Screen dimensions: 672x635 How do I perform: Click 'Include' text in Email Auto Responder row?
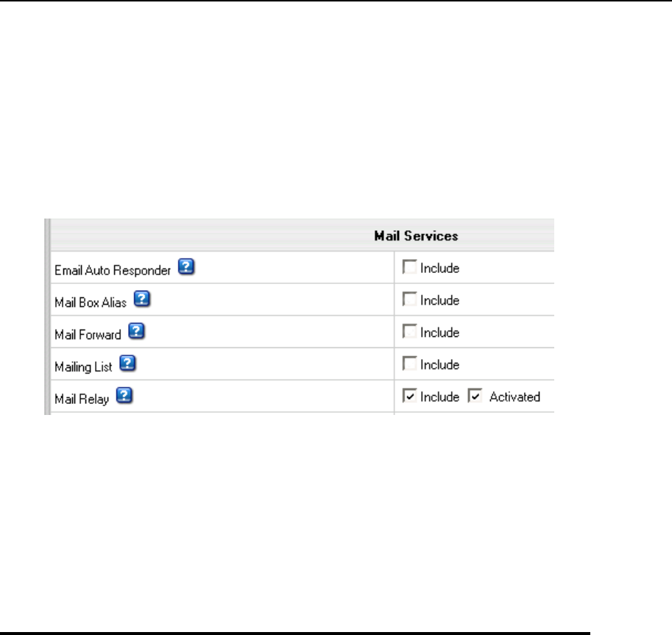click(x=439, y=269)
